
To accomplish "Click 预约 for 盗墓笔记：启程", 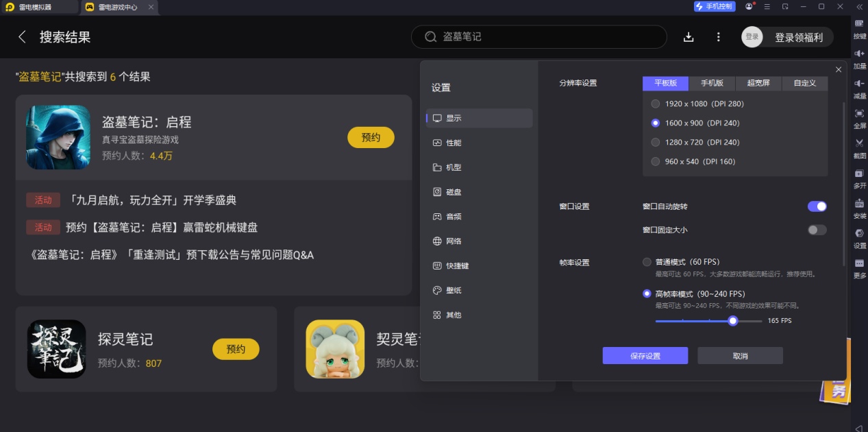I will [371, 137].
